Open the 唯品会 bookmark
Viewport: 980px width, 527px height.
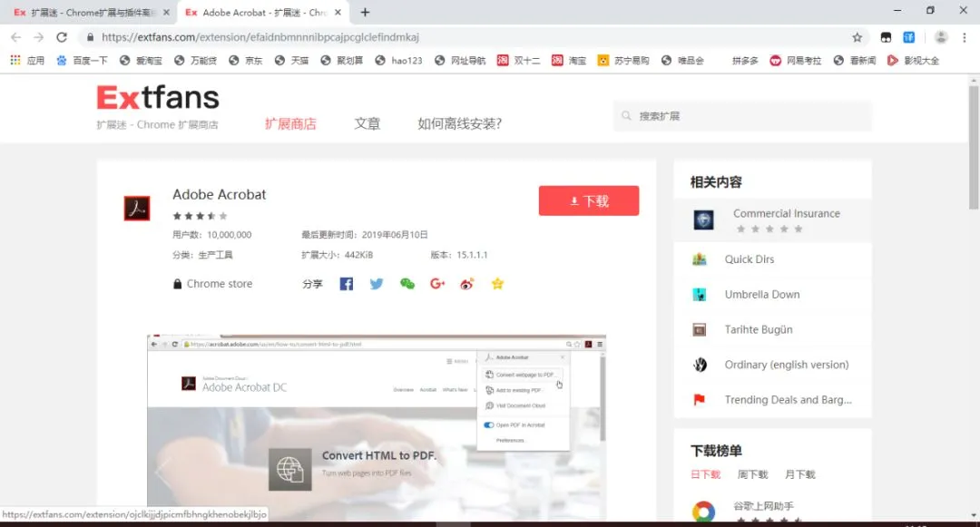[682, 61]
